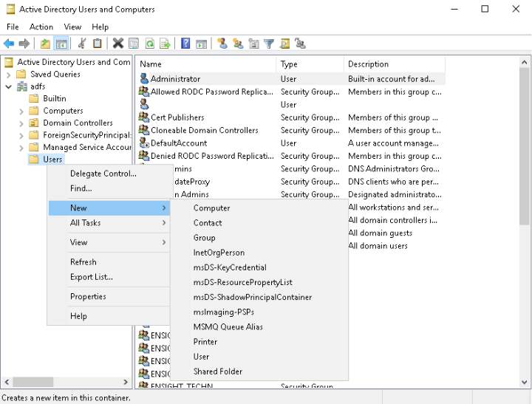Expand the Domain Controllers tree node

(21, 123)
